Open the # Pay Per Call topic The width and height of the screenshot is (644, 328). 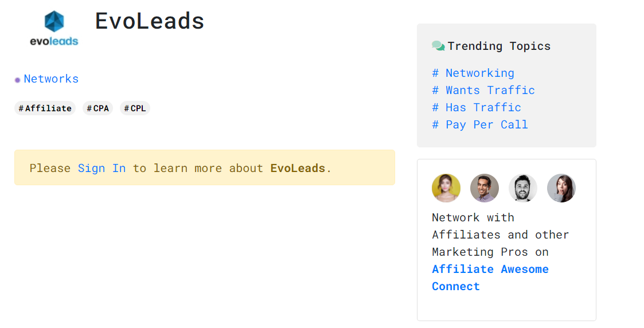click(480, 124)
